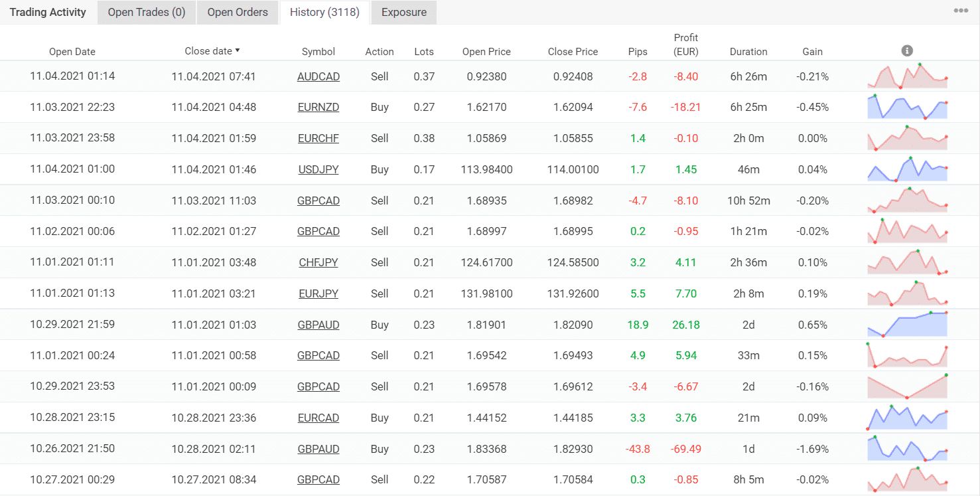Click the EURCAD trade sparkline chart
Viewport: 980px width, 496px height.
click(907, 417)
